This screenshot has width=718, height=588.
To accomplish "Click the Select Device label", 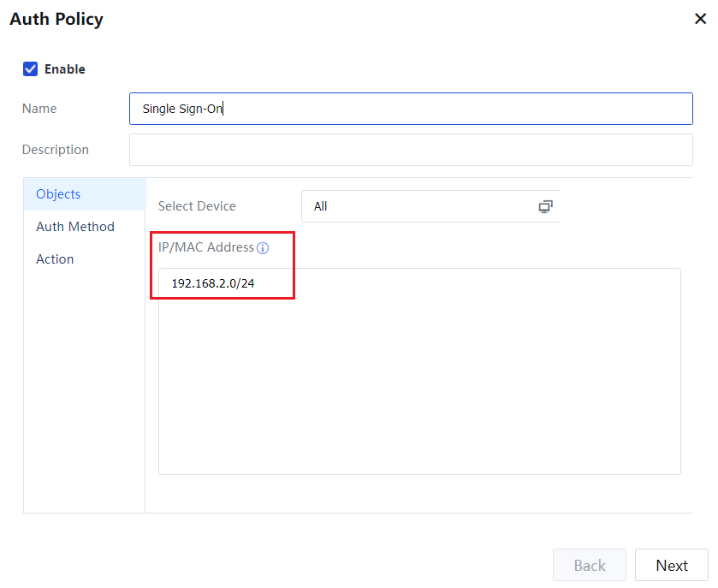I will pos(197,206).
